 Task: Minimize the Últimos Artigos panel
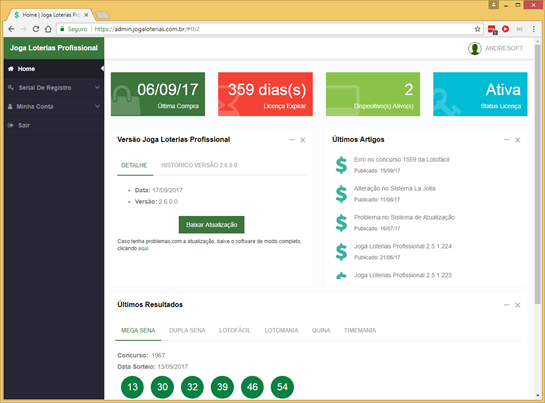506,140
